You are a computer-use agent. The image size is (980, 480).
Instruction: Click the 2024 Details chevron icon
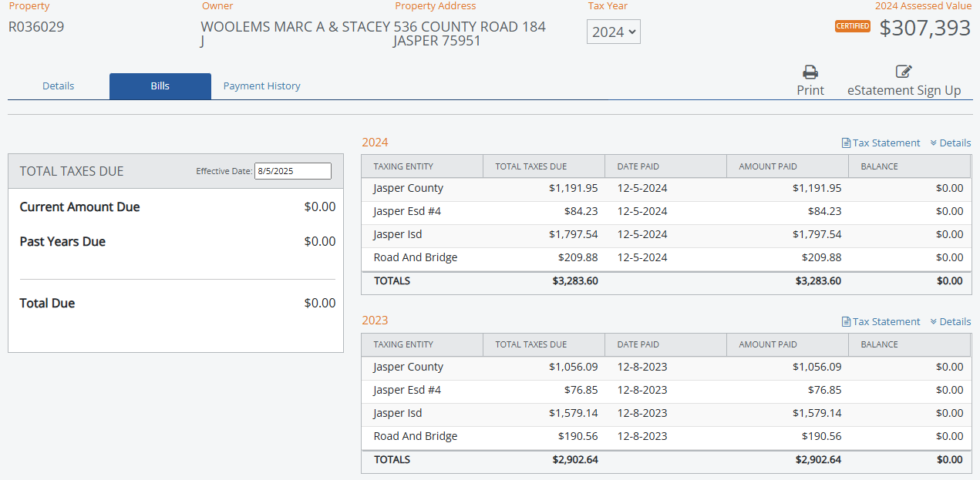point(933,143)
